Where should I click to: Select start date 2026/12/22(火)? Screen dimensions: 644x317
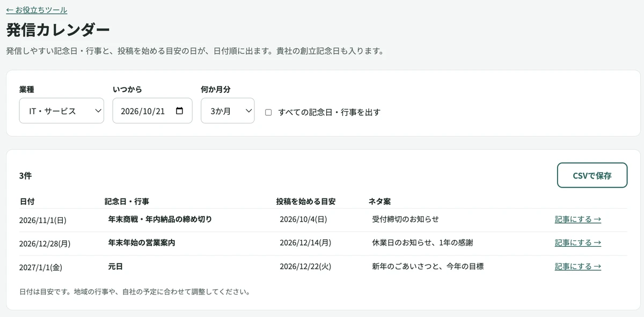(x=305, y=267)
